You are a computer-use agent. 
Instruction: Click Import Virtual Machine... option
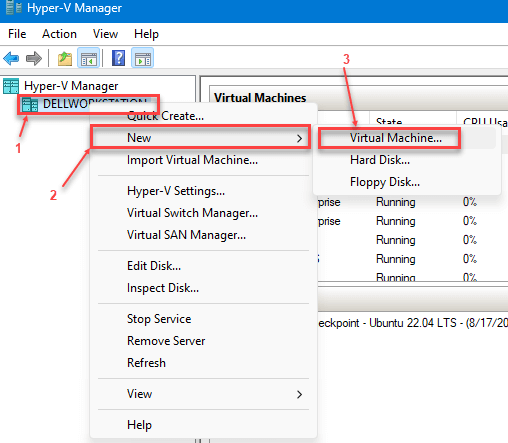click(x=192, y=160)
